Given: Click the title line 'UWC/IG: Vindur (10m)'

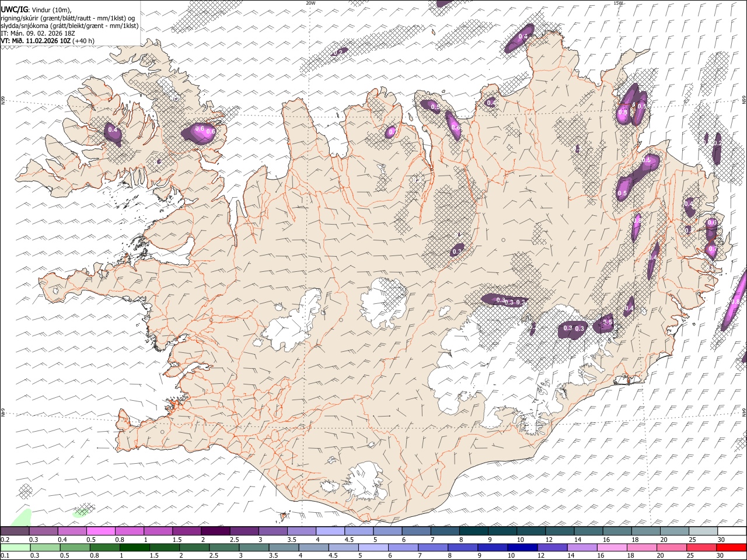Looking at the screenshot, I should pyautogui.click(x=36, y=9).
